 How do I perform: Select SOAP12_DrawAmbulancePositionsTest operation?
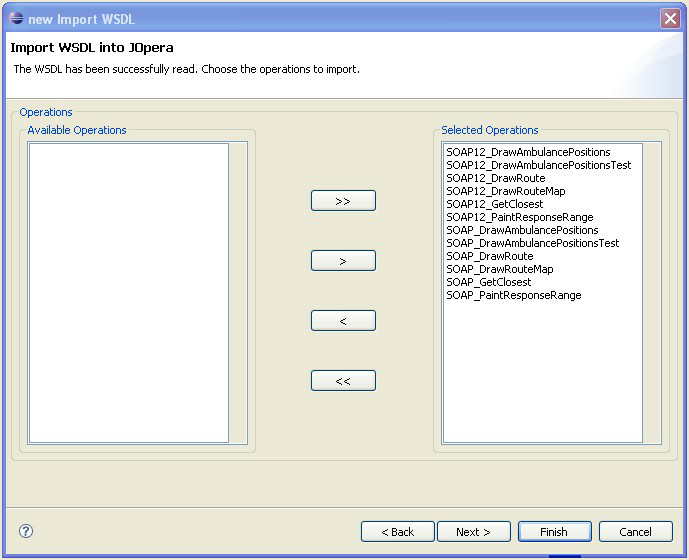click(539, 165)
